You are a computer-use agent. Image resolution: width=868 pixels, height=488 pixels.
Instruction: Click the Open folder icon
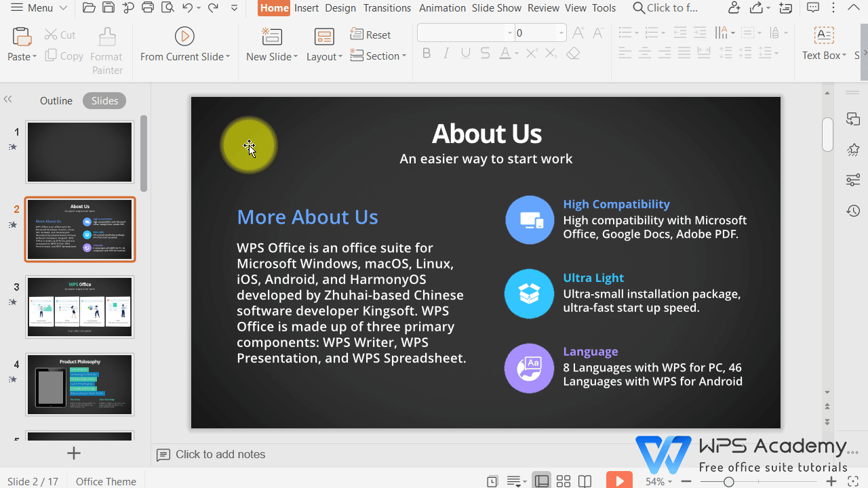pos(88,8)
